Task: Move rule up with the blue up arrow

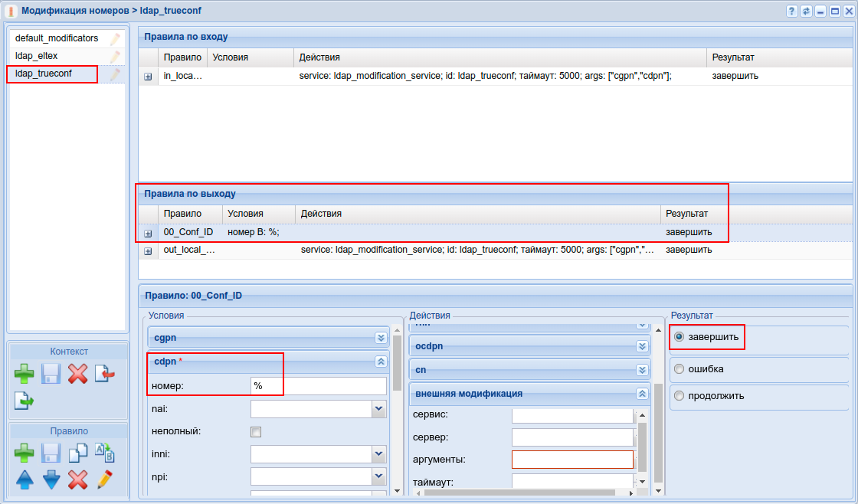Action: 25,480
